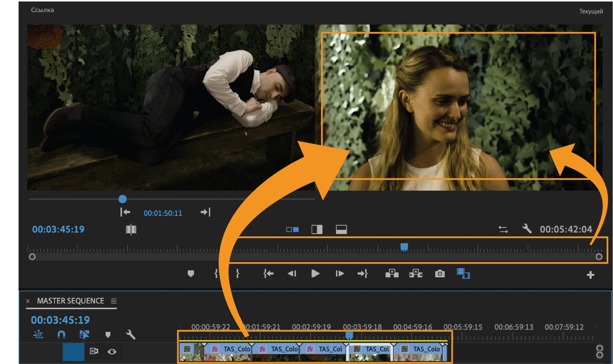The height and width of the screenshot is (364, 613).
Task: Step forward one frame
Action: [x=339, y=274]
